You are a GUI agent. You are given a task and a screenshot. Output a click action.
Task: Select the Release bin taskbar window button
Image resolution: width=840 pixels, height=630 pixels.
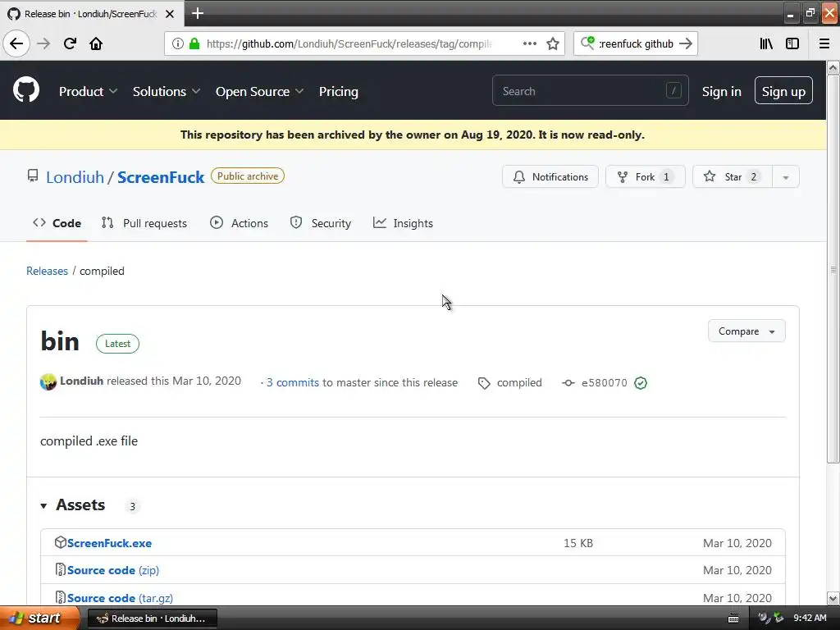pos(152,619)
